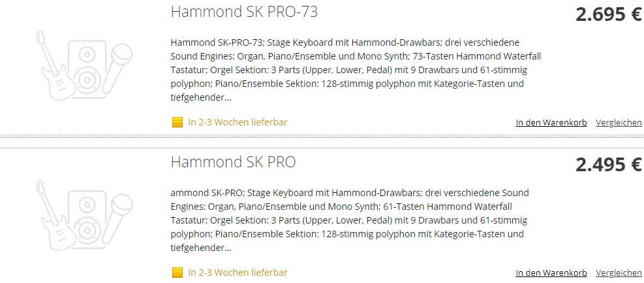Click the delivery time text for the 2.495 € product
The height and width of the screenshot is (283, 644).
[x=238, y=273]
